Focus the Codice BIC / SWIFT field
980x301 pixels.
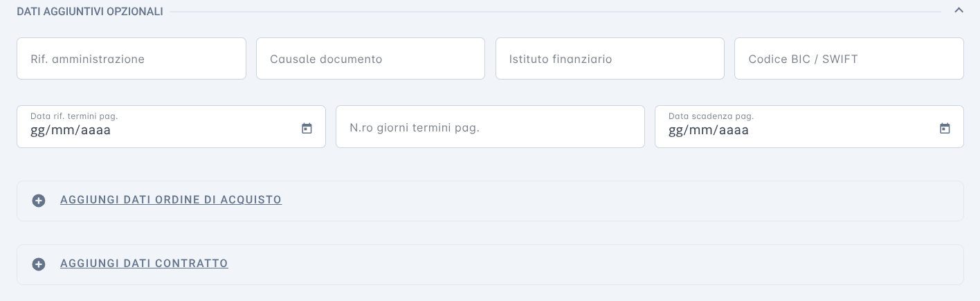point(849,59)
